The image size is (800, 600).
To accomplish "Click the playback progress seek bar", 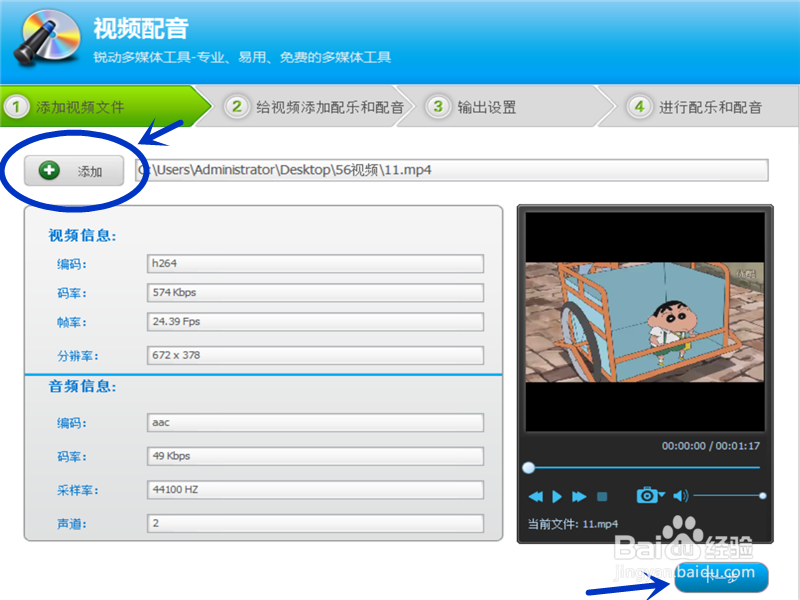I will pos(645,465).
